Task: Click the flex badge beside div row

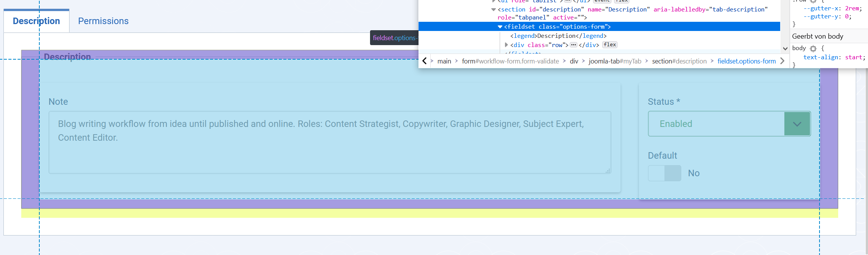Action: tap(610, 45)
